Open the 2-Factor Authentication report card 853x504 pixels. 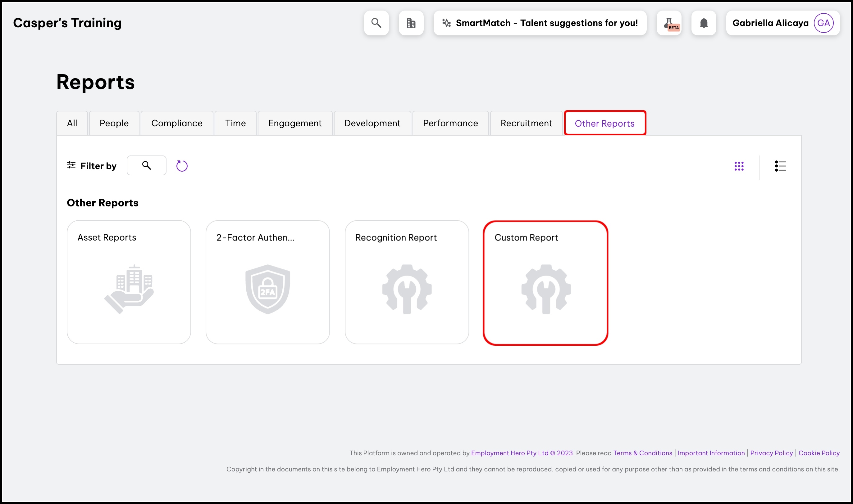267,282
